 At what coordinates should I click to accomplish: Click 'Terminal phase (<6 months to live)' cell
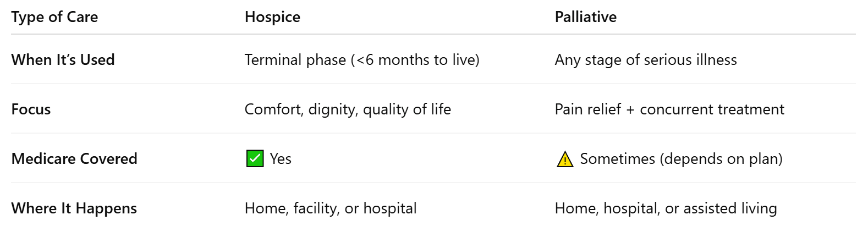click(x=362, y=59)
